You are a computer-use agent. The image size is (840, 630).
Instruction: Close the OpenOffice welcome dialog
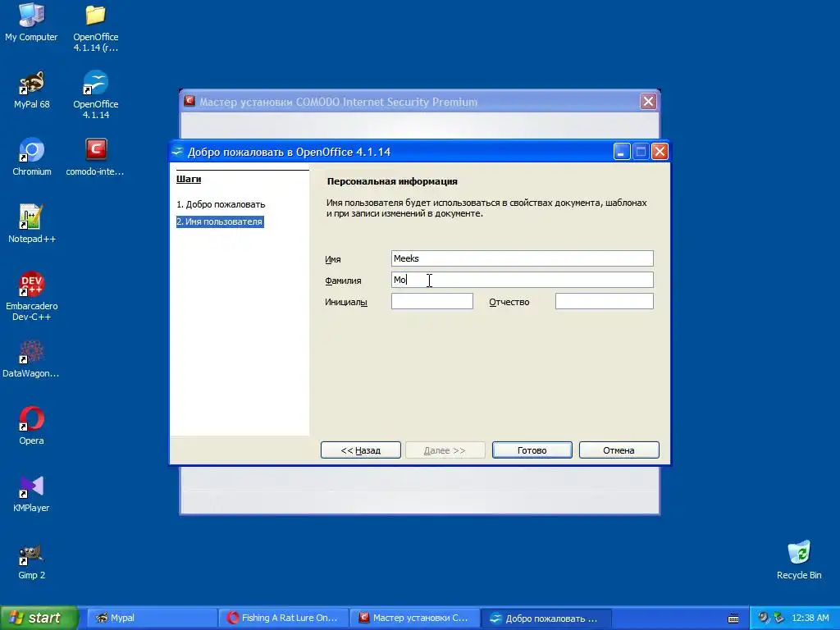(660, 152)
